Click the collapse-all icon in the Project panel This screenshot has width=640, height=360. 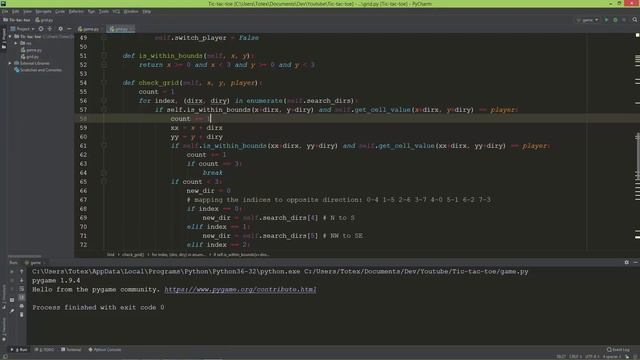point(50,29)
